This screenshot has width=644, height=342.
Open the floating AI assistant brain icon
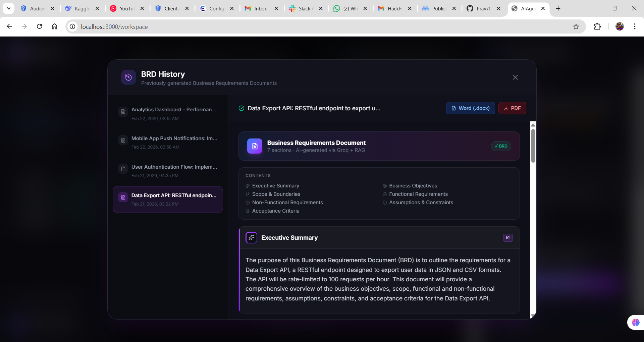pyautogui.click(x=635, y=322)
